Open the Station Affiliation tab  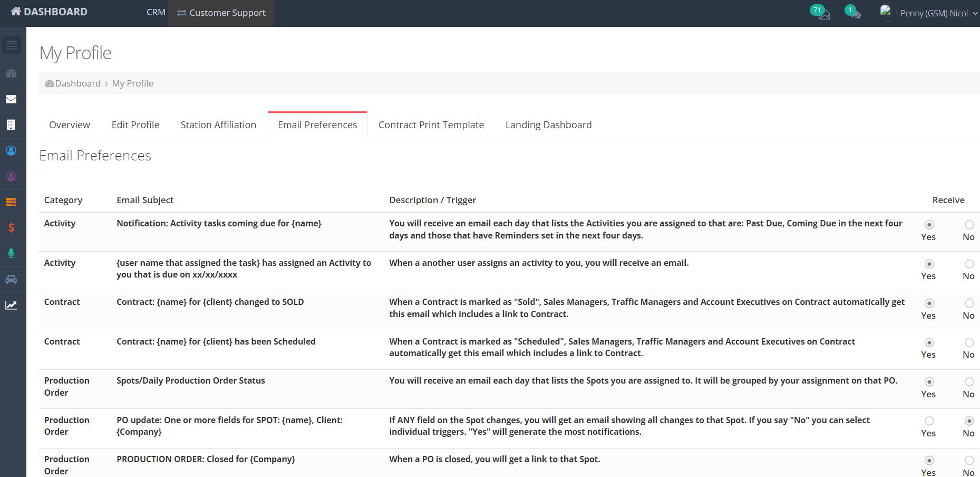point(218,125)
